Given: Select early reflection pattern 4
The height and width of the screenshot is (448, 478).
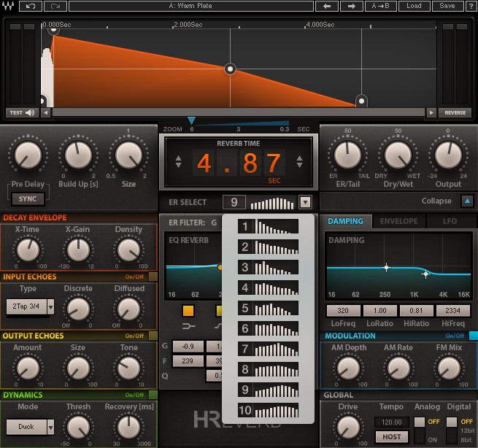Looking at the screenshot, I should pos(268,287).
